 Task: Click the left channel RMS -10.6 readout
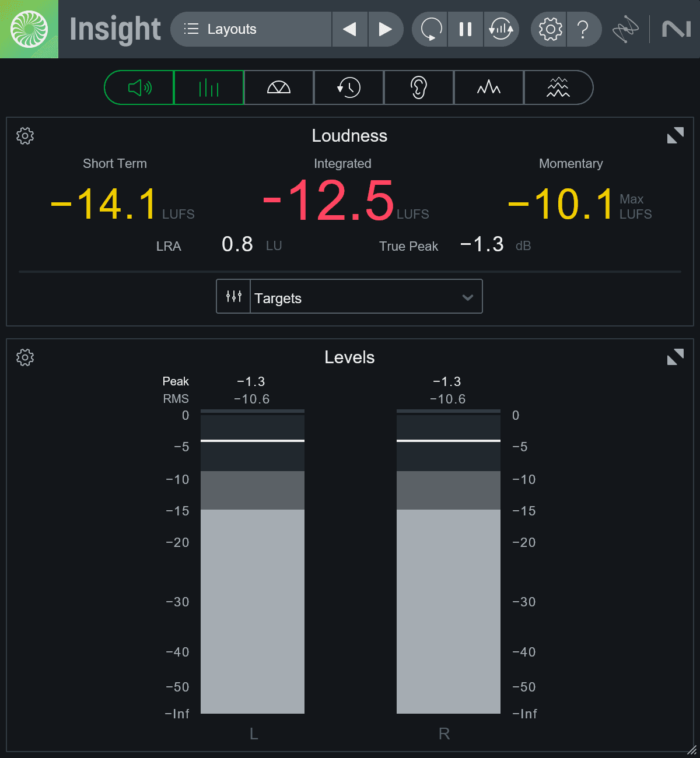[252, 399]
